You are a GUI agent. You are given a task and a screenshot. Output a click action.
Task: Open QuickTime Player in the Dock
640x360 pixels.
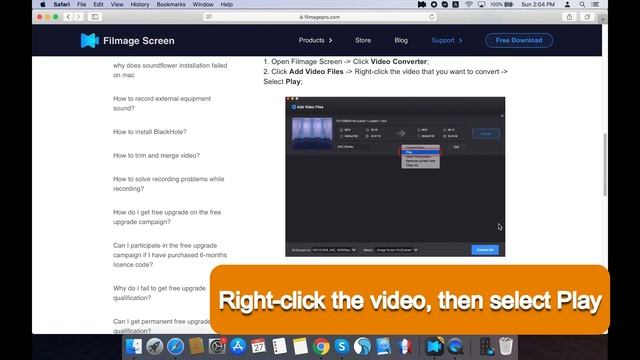(456, 347)
